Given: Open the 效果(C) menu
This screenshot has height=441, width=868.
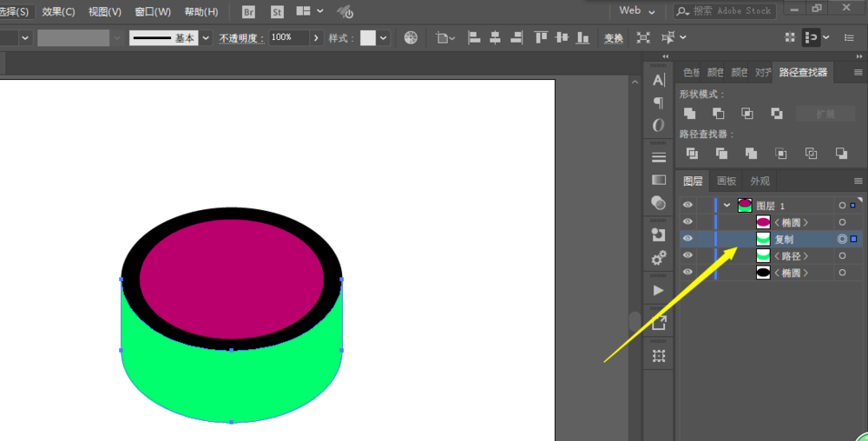Looking at the screenshot, I should pyautogui.click(x=58, y=11).
